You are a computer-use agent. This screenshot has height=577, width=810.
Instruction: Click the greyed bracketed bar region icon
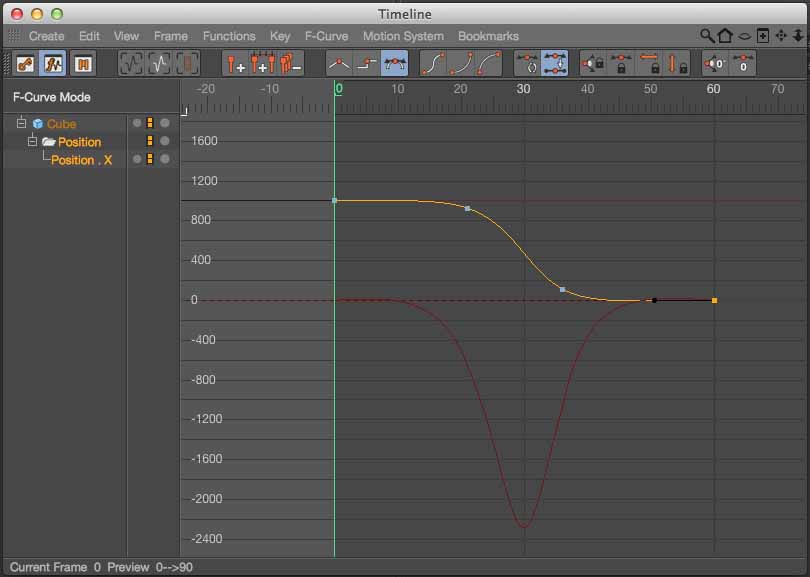coord(187,64)
